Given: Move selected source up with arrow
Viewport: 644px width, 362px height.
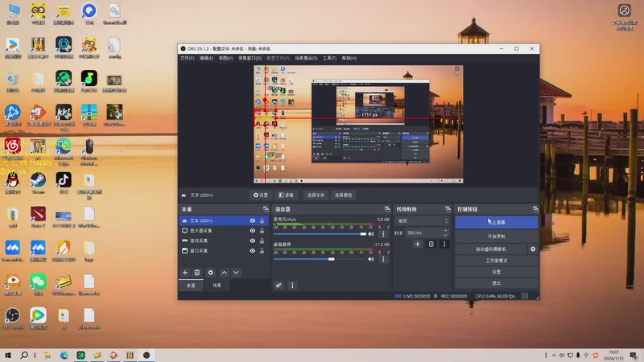Looking at the screenshot, I should point(225,273).
